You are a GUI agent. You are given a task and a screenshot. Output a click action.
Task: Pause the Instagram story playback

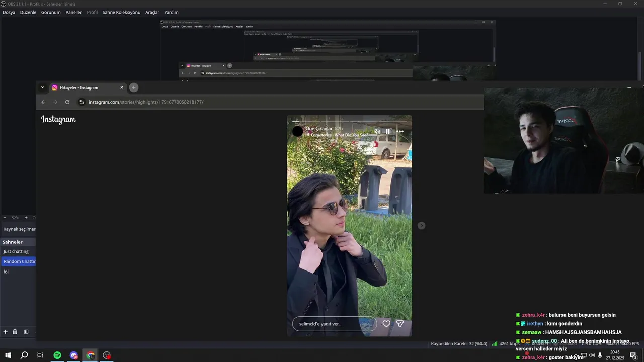(388, 131)
